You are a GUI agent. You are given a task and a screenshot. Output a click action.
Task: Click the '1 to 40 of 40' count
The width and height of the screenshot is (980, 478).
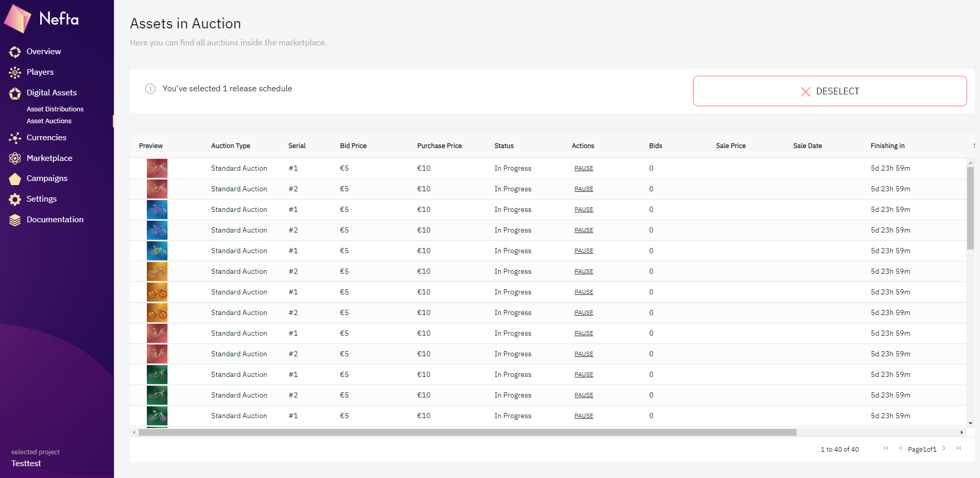click(840, 450)
